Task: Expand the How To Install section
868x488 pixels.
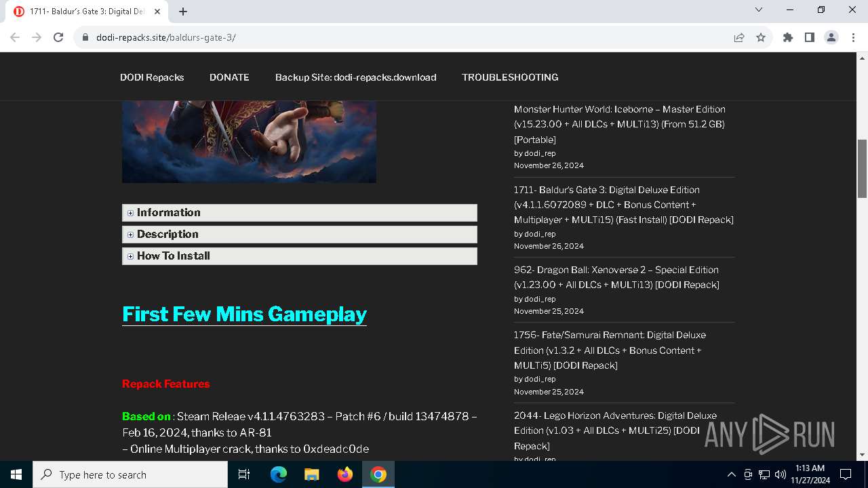Action: tap(299, 256)
